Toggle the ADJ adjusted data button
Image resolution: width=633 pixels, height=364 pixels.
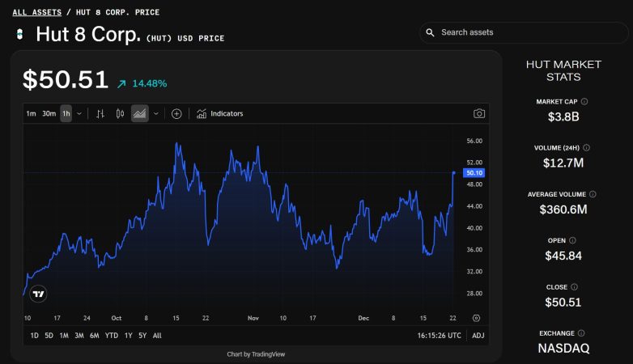click(x=478, y=336)
